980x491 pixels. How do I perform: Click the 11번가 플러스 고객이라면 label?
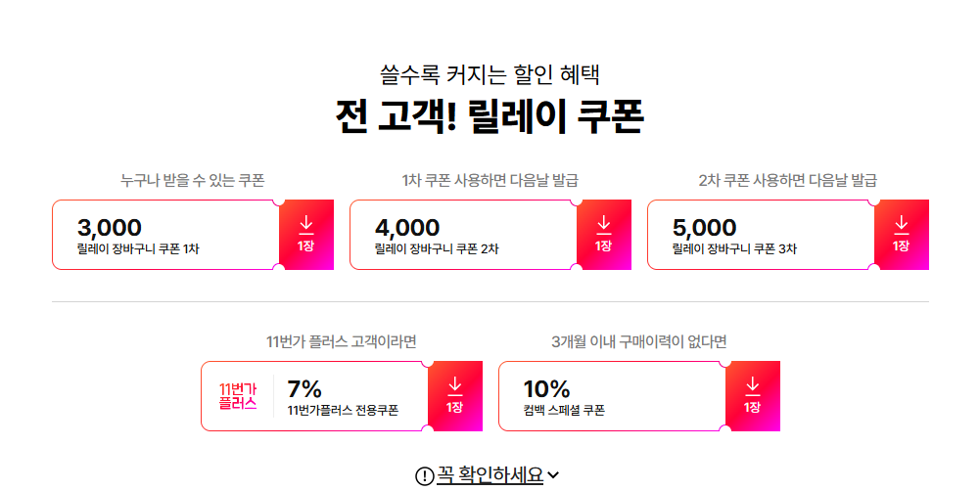pos(342,341)
